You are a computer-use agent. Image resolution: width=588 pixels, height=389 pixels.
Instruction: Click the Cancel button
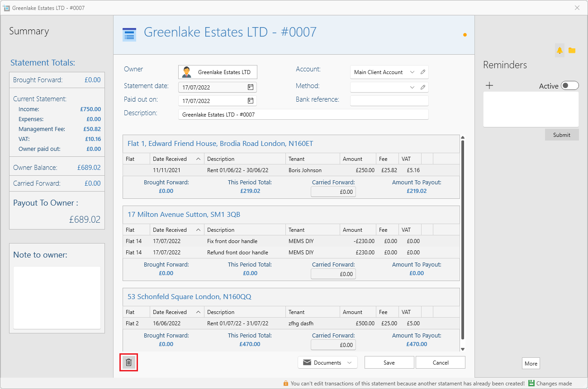click(440, 362)
